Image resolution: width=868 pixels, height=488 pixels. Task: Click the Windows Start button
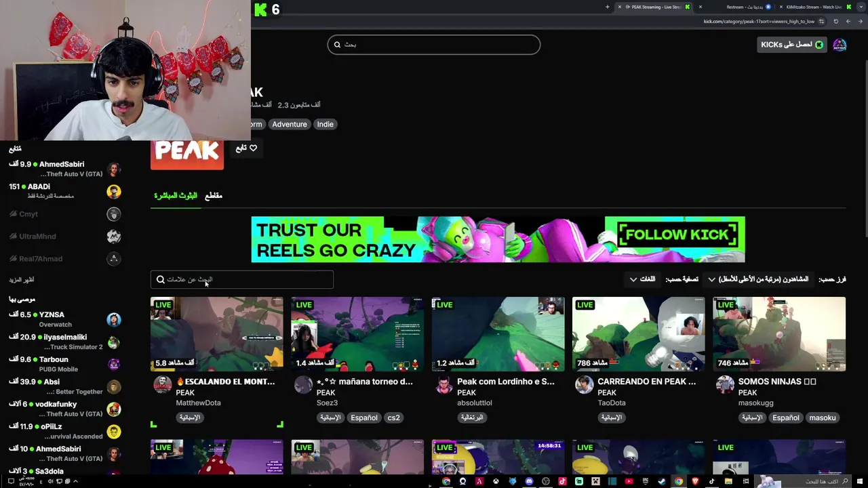tap(860, 481)
